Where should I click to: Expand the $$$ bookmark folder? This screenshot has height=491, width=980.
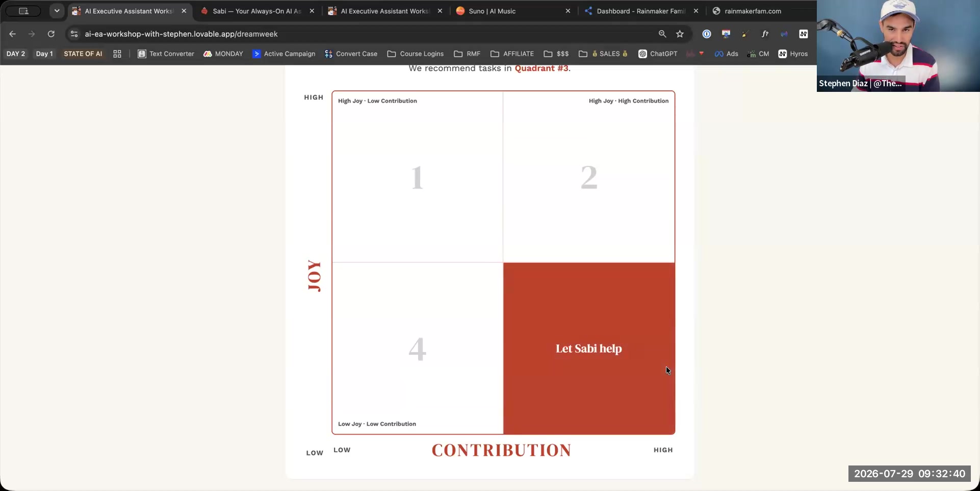[x=556, y=54]
